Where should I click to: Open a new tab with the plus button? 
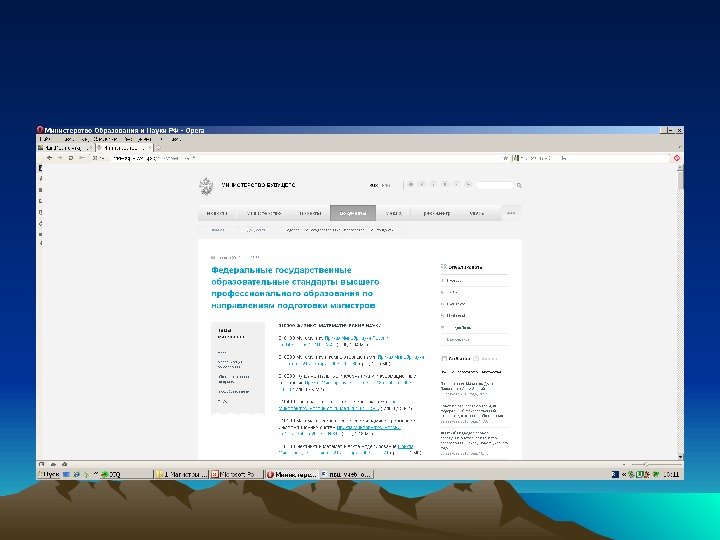[159, 148]
